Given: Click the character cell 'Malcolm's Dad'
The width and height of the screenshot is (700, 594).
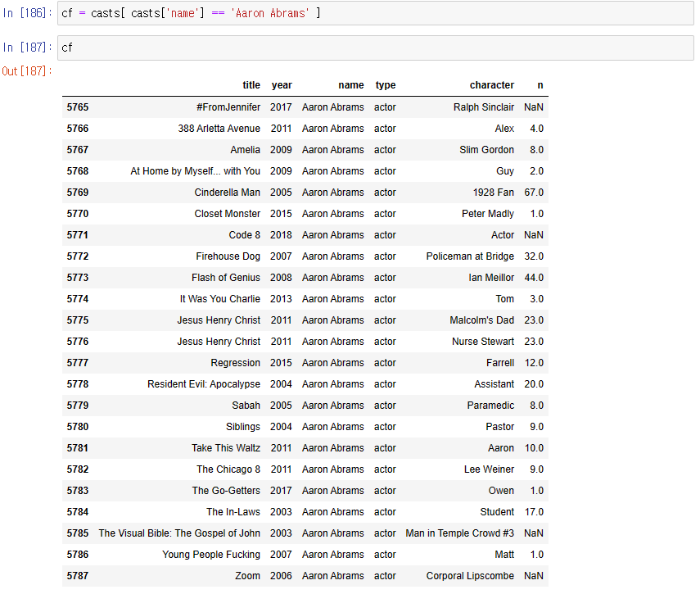Looking at the screenshot, I should tap(482, 320).
